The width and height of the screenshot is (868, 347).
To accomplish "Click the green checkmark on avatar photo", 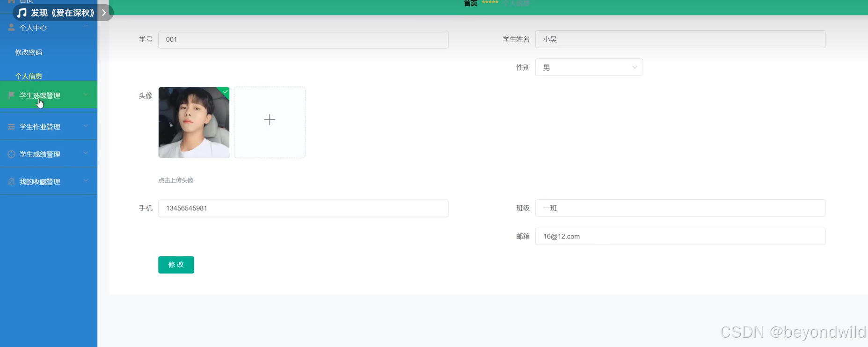I will pyautogui.click(x=226, y=91).
